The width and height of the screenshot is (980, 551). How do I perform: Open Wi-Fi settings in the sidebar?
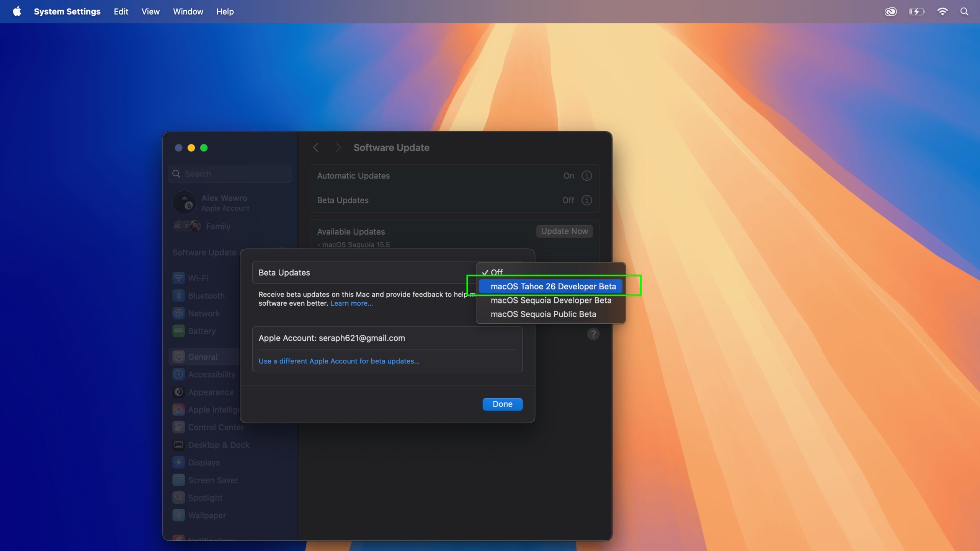pyautogui.click(x=198, y=278)
